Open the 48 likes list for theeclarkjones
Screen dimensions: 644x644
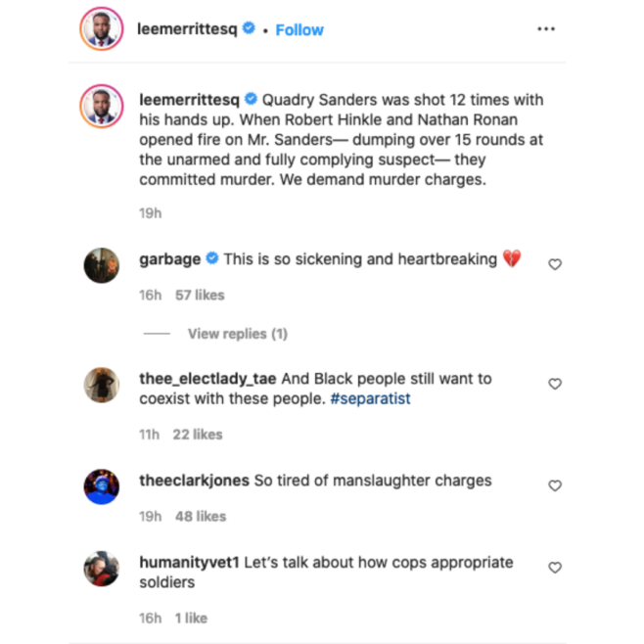200,516
